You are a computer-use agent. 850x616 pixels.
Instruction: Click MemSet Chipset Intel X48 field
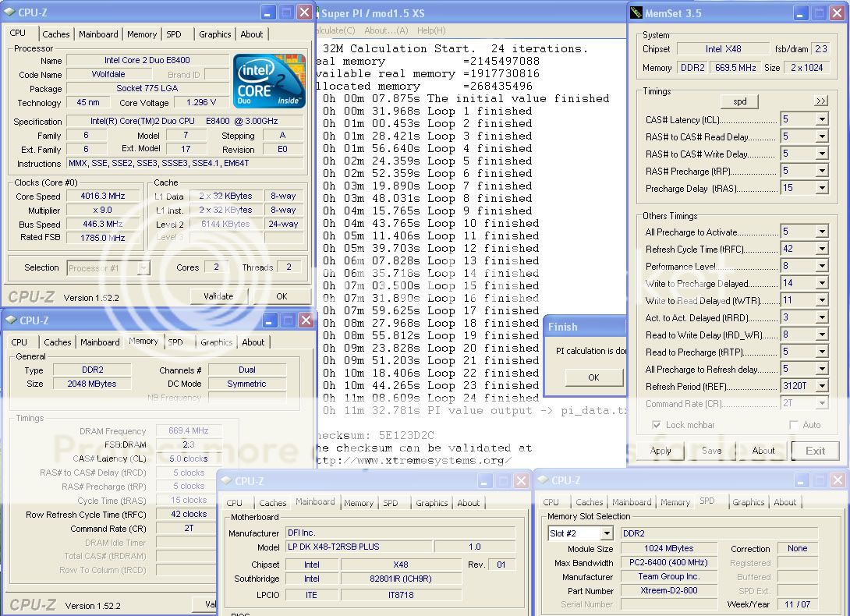(723, 49)
